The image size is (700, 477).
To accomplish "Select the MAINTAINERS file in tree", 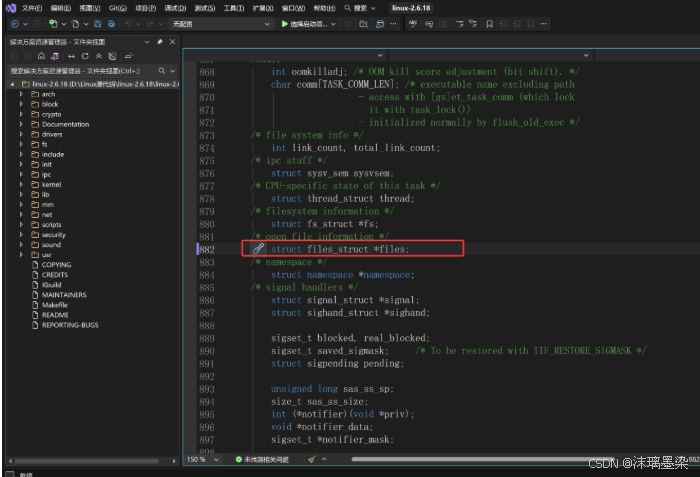I will (64, 295).
